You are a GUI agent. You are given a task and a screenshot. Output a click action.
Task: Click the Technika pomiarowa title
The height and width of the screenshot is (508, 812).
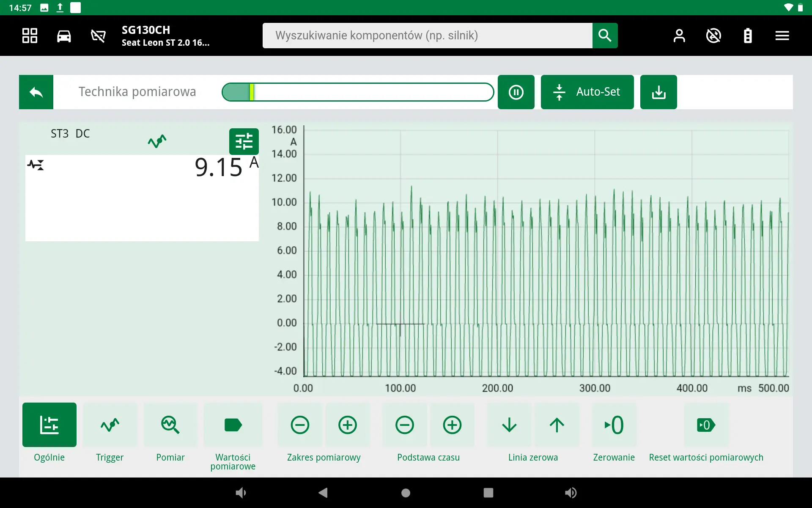137,92
